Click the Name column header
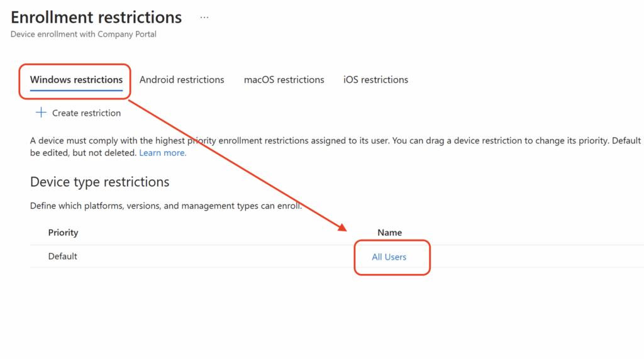The height and width of the screenshot is (359, 644). click(x=389, y=233)
